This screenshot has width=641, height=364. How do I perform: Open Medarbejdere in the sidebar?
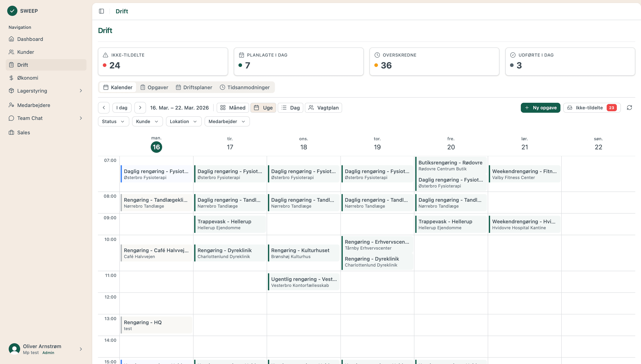click(x=33, y=105)
